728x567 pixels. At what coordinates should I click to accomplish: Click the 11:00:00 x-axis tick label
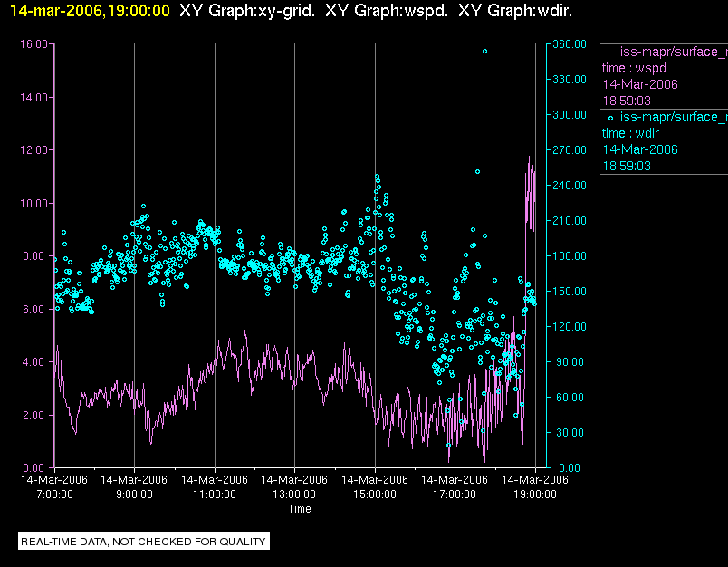214,495
